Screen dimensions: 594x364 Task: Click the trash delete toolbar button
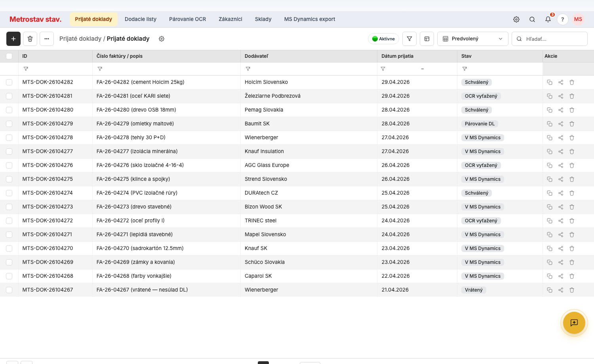point(30,39)
